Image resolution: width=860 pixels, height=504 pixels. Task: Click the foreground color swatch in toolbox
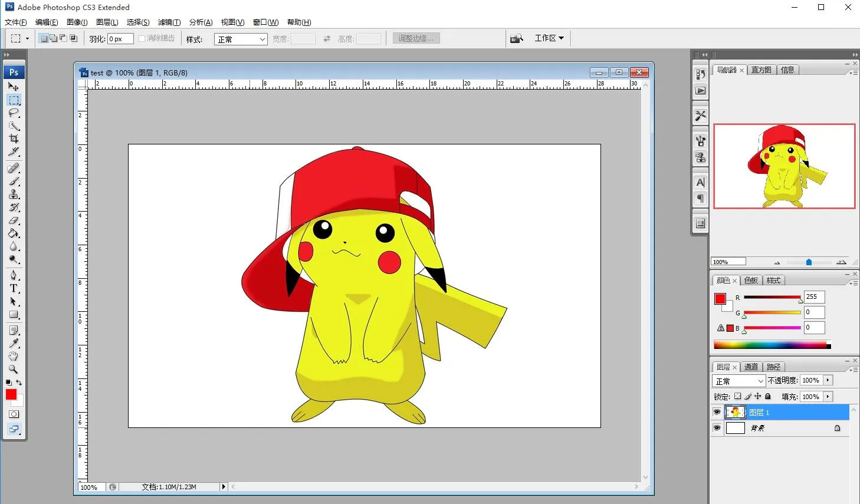coord(11,394)
